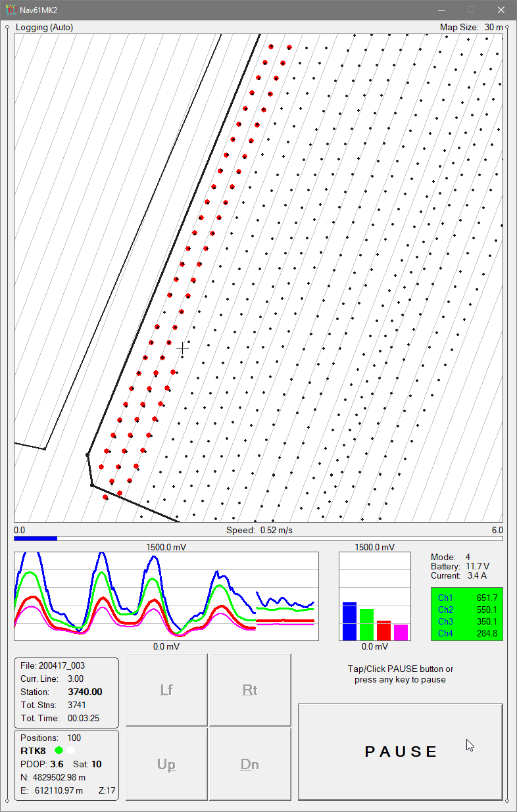Click the Tot. Time 00:03:25 value

[83, 718]
